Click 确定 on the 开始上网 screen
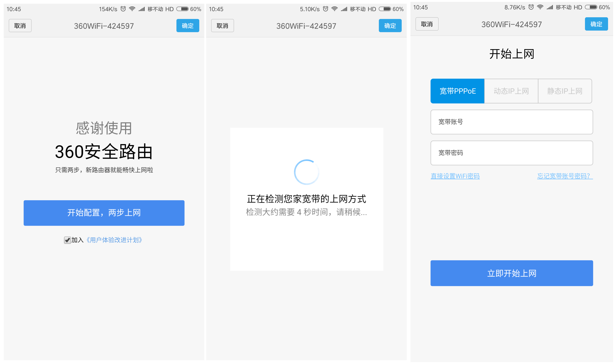 tap(597, 24)
